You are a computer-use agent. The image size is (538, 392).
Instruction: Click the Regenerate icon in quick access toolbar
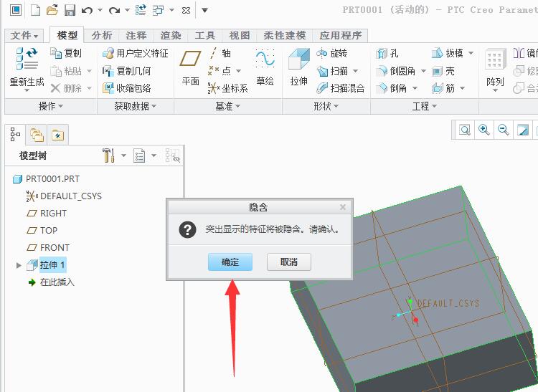[141, 10]
